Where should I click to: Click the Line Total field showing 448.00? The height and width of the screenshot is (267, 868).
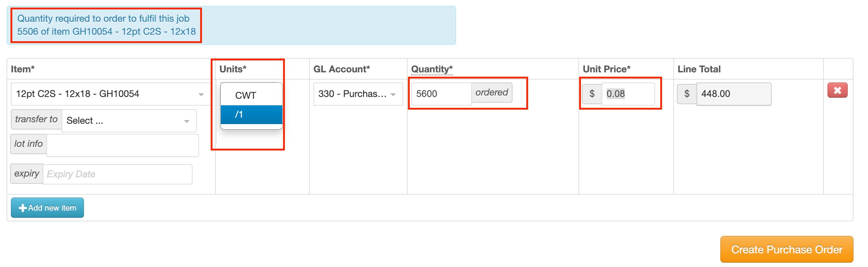point(734,94)
